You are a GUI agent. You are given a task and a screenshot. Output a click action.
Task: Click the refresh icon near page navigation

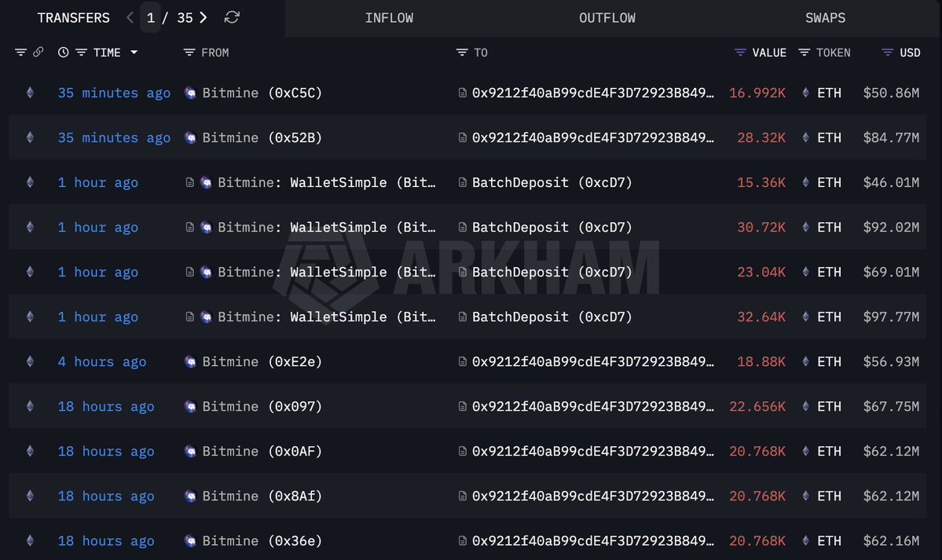(x=231, y=17)
